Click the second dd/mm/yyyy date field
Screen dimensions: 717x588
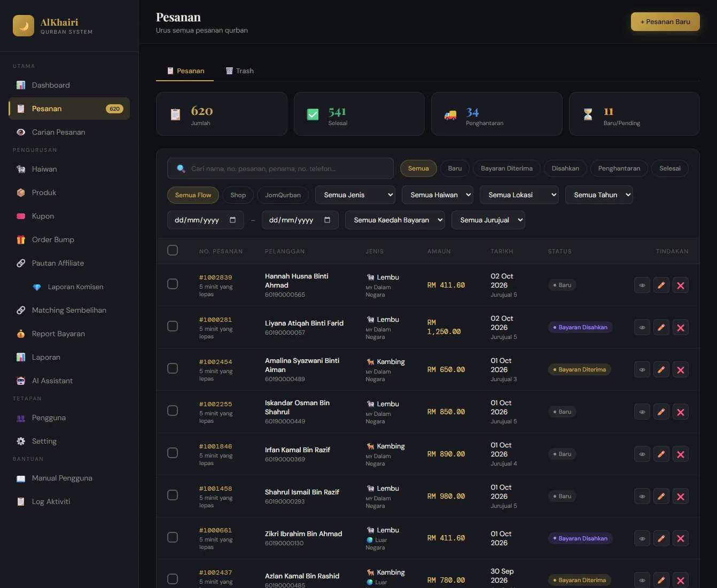tap(300, 220)
